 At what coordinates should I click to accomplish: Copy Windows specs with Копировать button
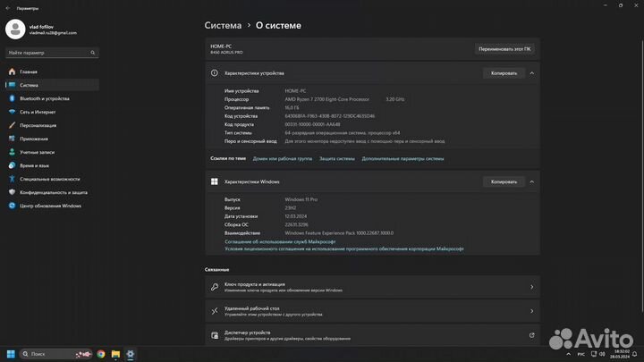pos(504,181)
